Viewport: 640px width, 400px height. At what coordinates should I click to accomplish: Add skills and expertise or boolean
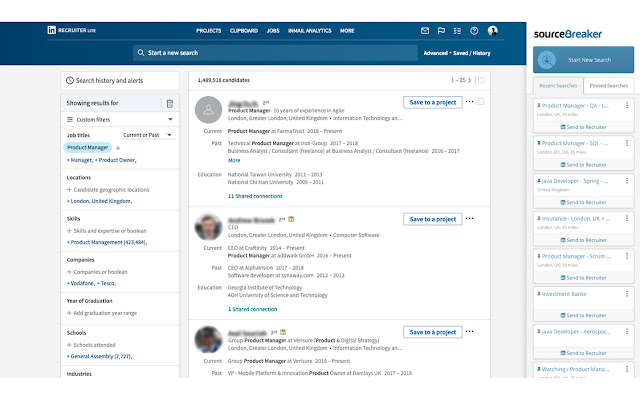[107, 231]
